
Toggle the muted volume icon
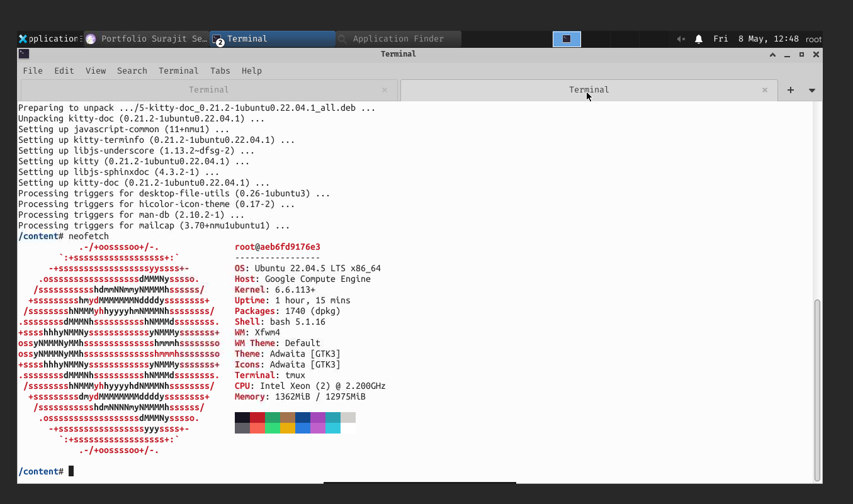tap(681, 39)
